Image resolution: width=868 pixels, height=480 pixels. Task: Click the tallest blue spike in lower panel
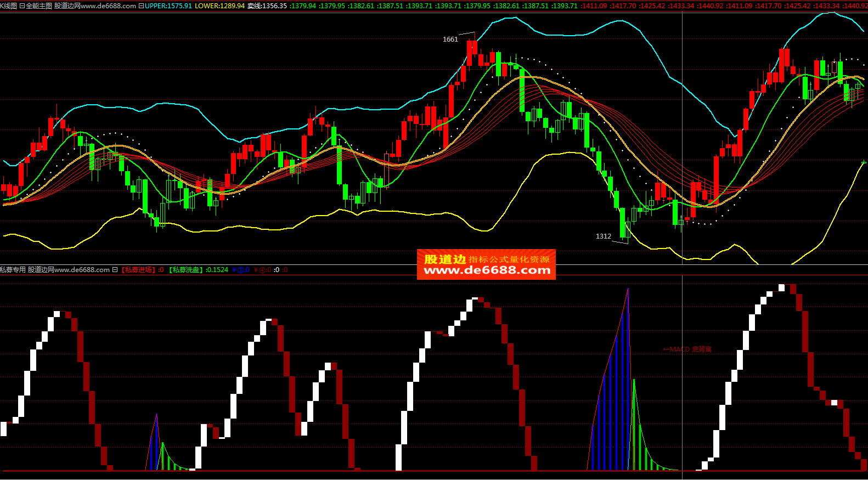[627, 384]
